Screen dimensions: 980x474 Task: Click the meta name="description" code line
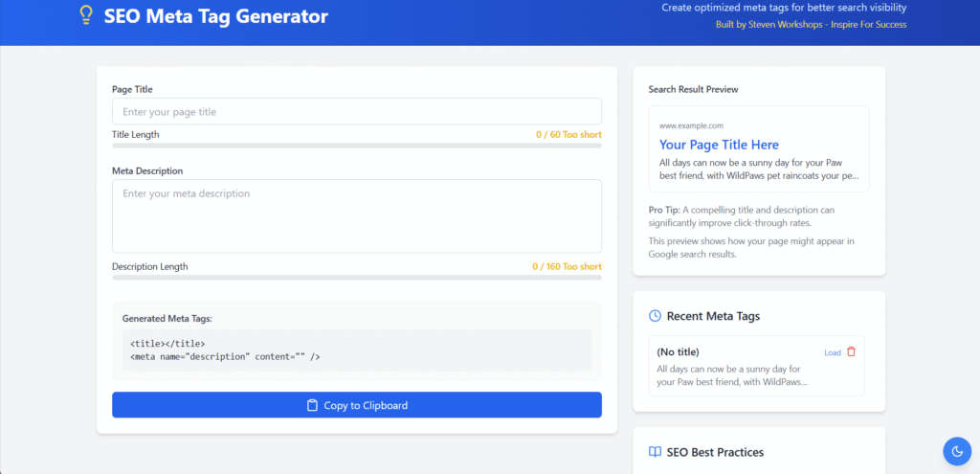pyautogui.click(x=225, y=356)
